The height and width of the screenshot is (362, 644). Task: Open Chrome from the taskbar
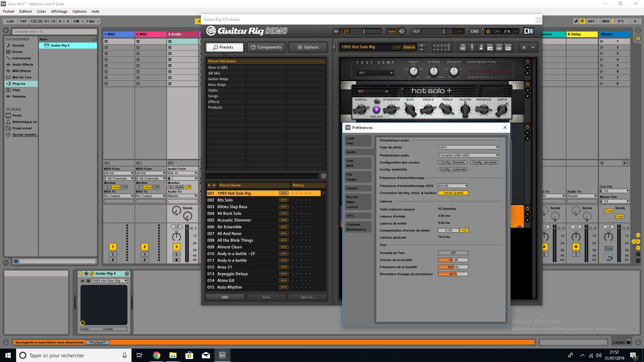(x=157, y=355)
